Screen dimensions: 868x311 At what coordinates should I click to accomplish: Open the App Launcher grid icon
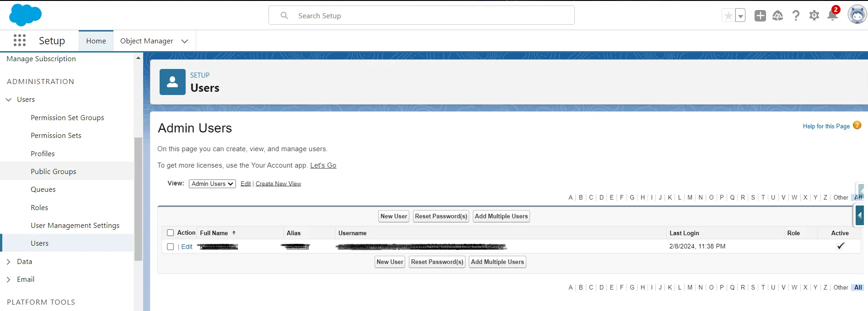19,41
